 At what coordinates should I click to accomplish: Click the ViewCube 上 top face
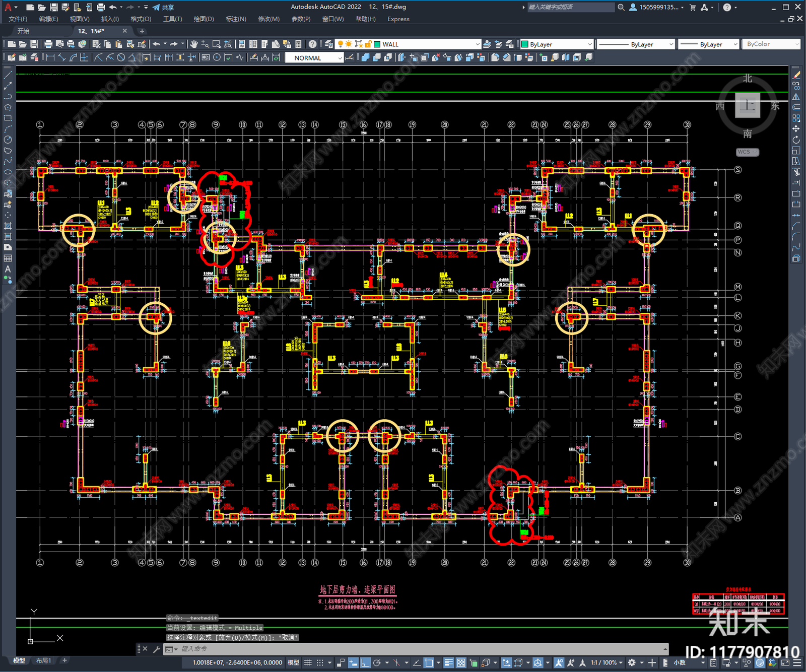click(x=748, y=105)
